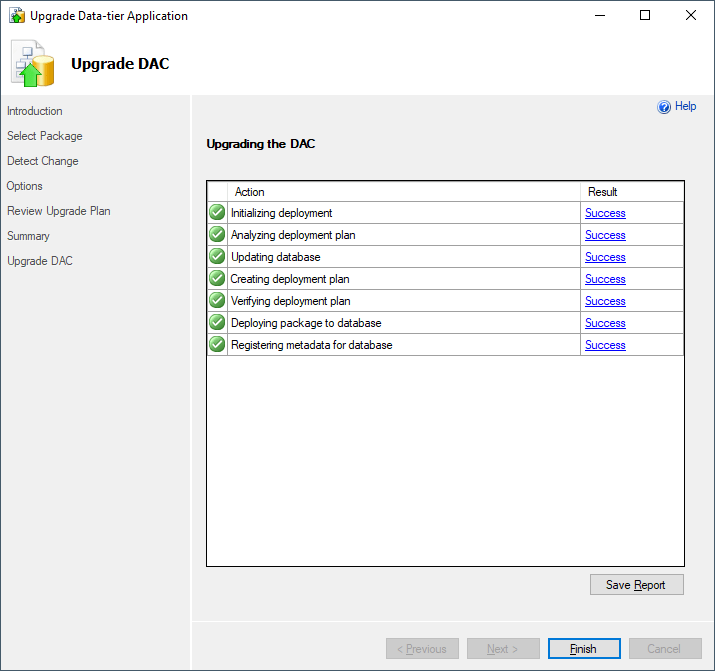
Task: Select the Introduction step in sidebar
Action: pyautogui.click(x=35, y=111)
